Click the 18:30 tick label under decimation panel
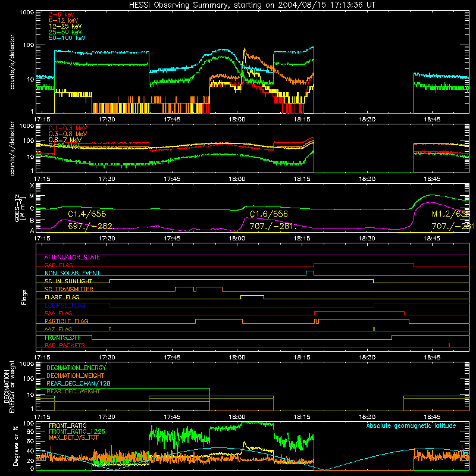Screen dimensions: 476x476 pos(367,417)
